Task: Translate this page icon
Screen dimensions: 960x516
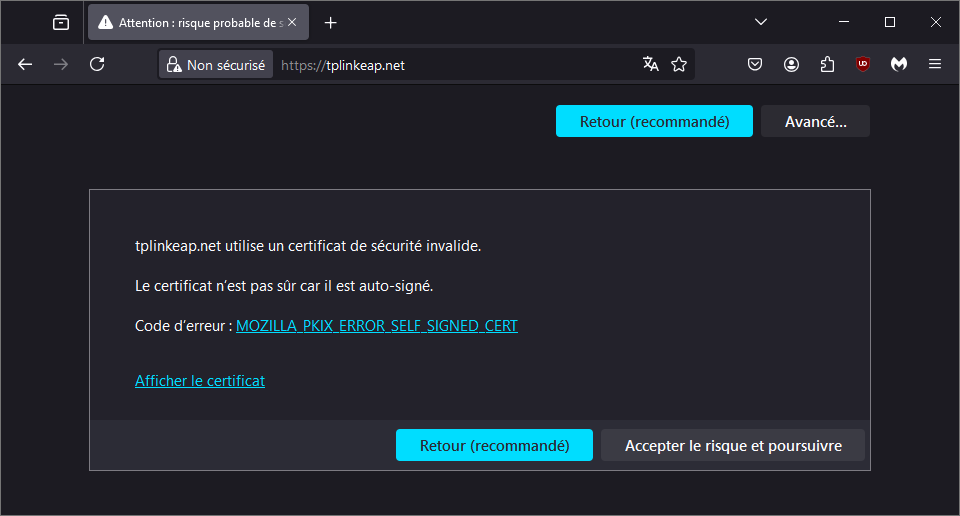Action: tap(651, 64)
